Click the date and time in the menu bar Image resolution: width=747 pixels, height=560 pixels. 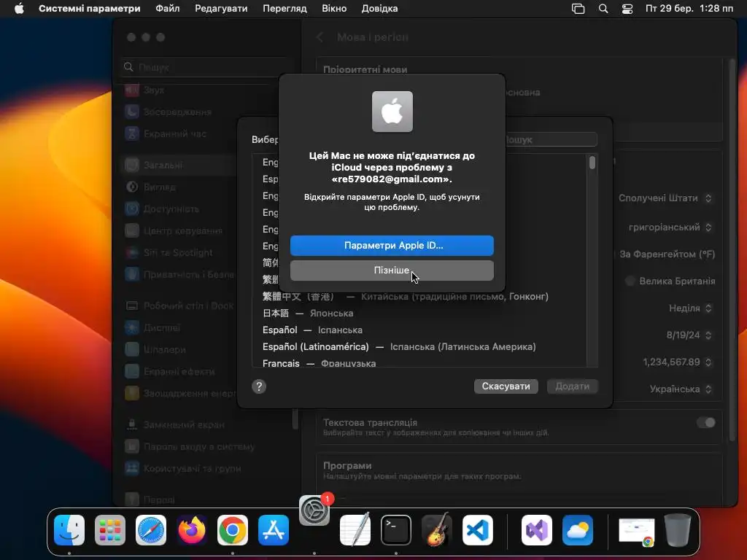pos(689,9)
